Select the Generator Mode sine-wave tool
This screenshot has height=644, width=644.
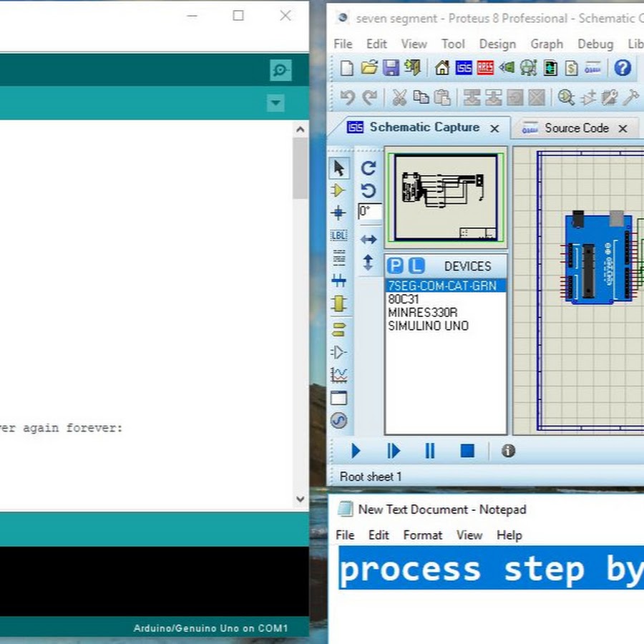[339, 420]
